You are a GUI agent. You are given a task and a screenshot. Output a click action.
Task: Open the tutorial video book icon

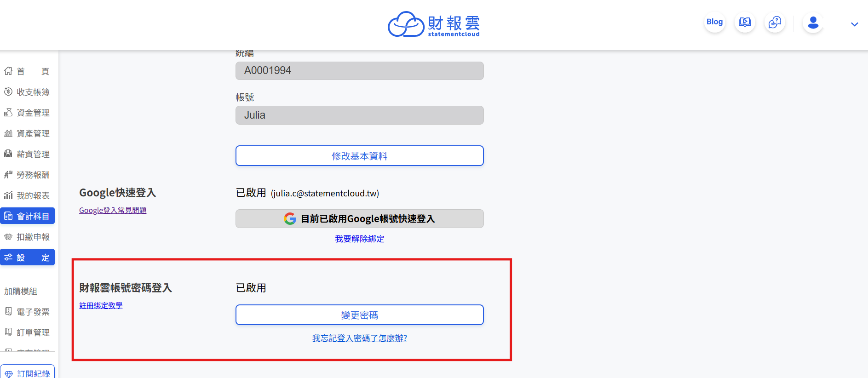(745, 22)
